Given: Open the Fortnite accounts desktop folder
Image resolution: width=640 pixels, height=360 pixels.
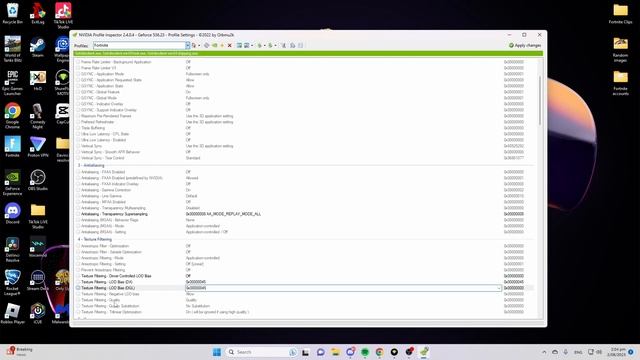Looking at the screenshot, I should [x=620, y=82].
